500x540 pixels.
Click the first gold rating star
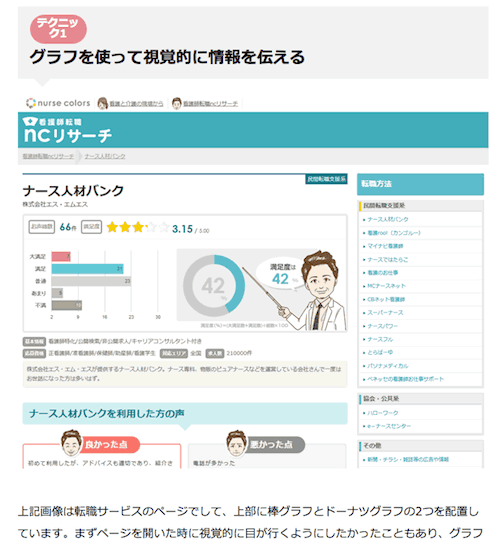click(x=112, y=227)
